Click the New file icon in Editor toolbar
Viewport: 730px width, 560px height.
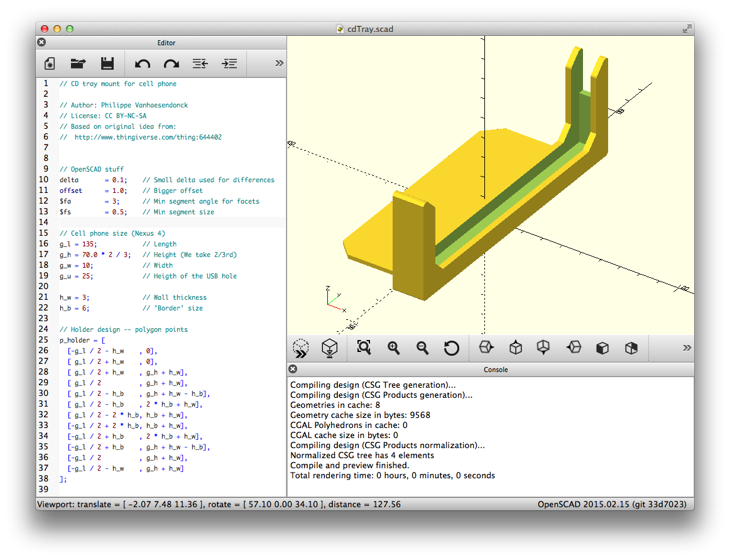[x=50, y=63]
